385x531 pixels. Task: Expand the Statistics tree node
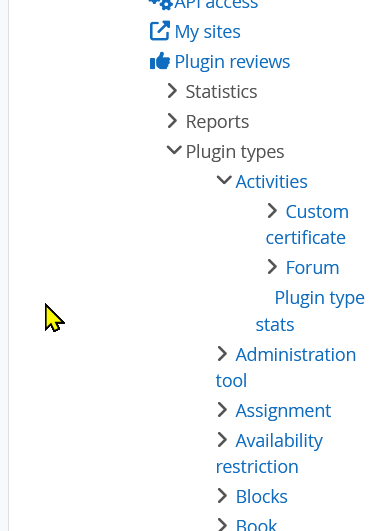pos(172,91)
